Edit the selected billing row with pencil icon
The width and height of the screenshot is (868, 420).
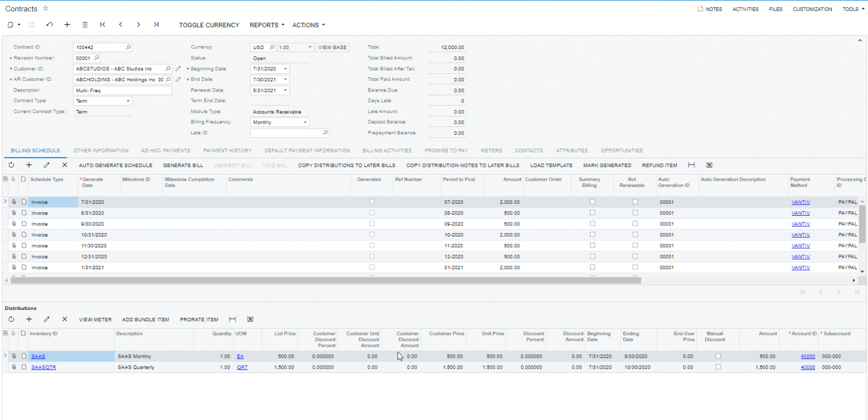(x=47, y=165)
